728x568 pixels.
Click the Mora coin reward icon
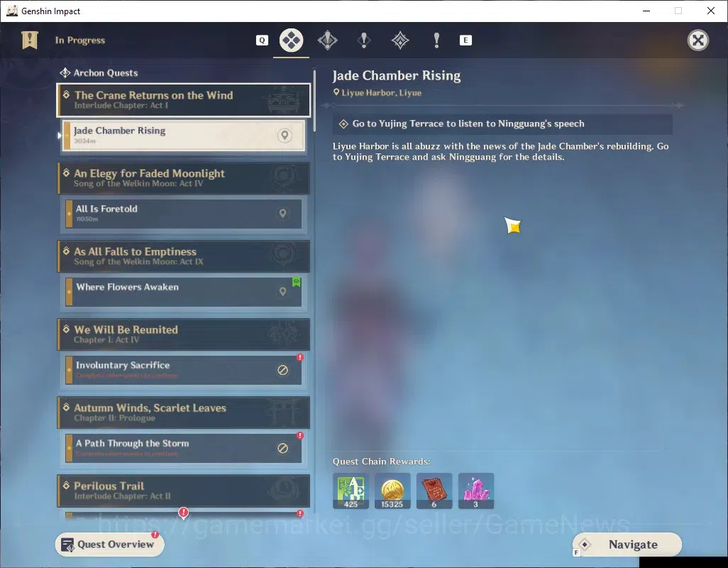[x=392, y=491]
